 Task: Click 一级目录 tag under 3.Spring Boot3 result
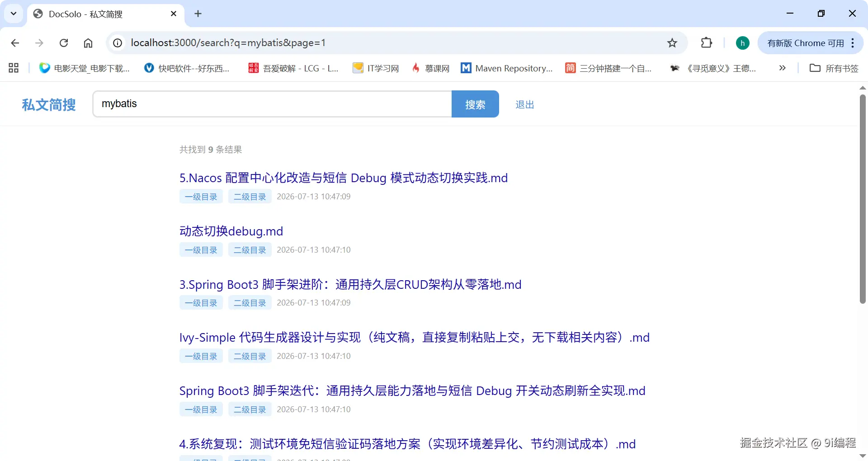coord(201,303)
